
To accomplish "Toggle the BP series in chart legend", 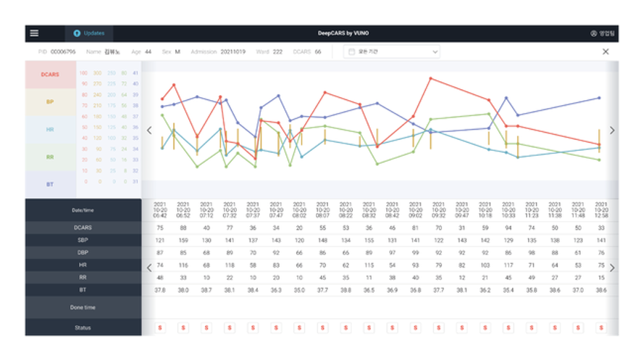I will [50, 102].
